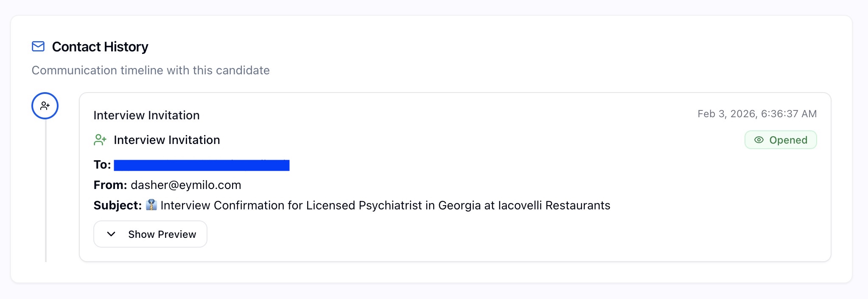Viewport: 868px width, 299px height.
Task: Click the redacted recipient address bar
Action: 202,165
